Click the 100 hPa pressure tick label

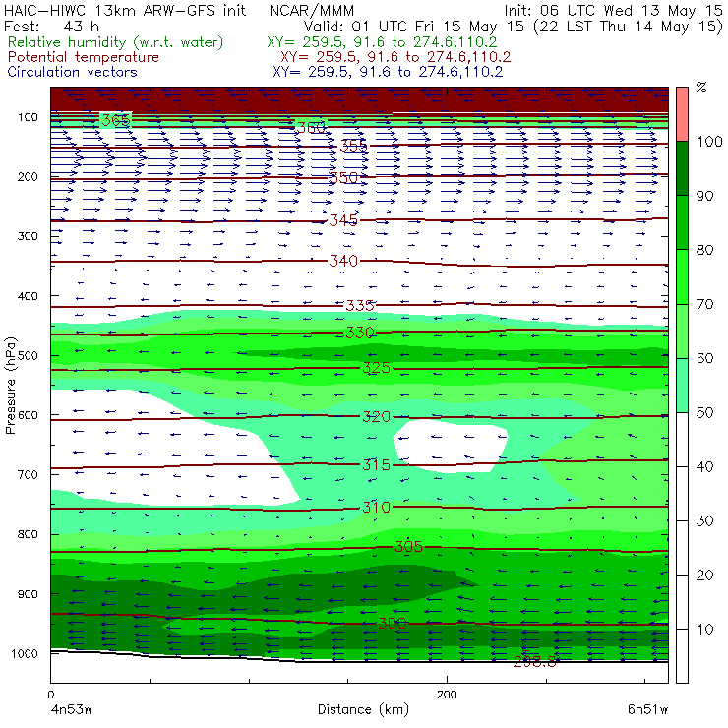(x=28, y=117)
